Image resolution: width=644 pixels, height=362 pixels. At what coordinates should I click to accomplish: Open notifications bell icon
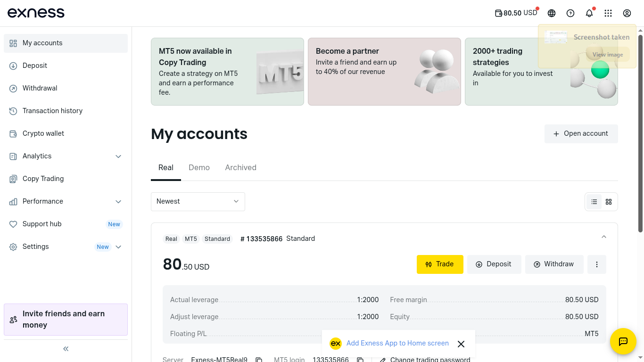pyautogui.click(x=589, y=13)
